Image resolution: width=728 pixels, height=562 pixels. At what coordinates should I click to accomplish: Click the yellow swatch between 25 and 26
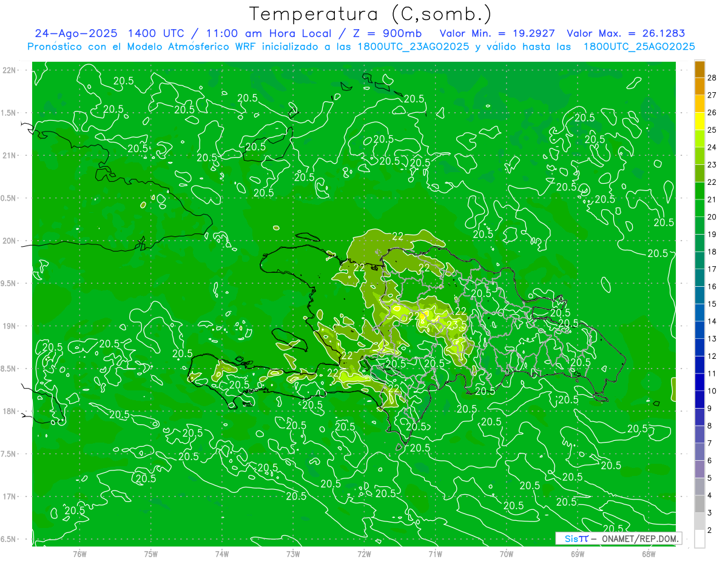699,121
